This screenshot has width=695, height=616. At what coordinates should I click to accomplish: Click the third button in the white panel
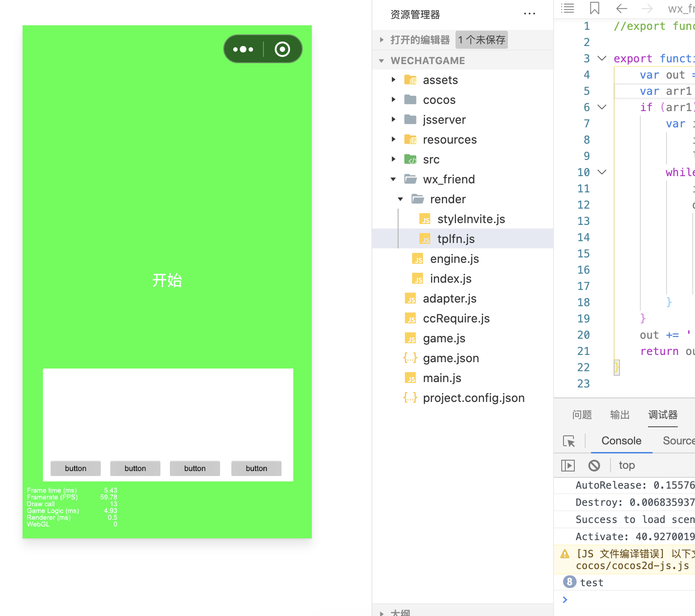tap(195, 468)
